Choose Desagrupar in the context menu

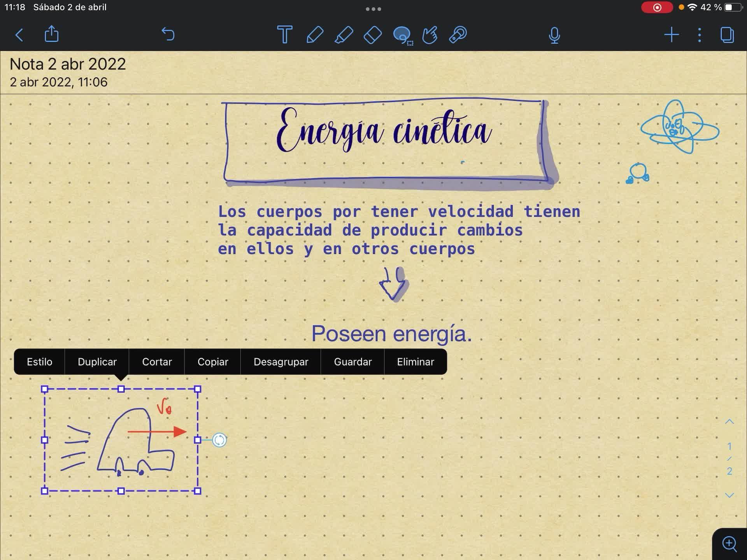(x=281, y=362)
